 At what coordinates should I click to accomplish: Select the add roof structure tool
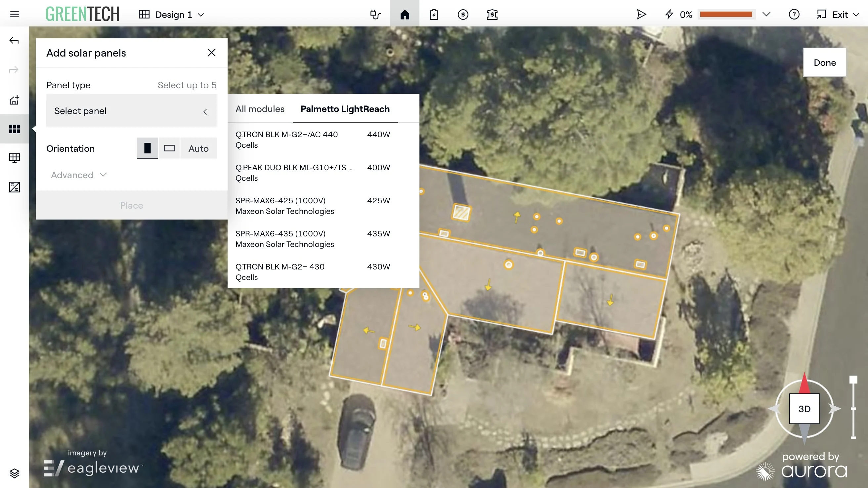pyautogui.click(x=14, y=100)
